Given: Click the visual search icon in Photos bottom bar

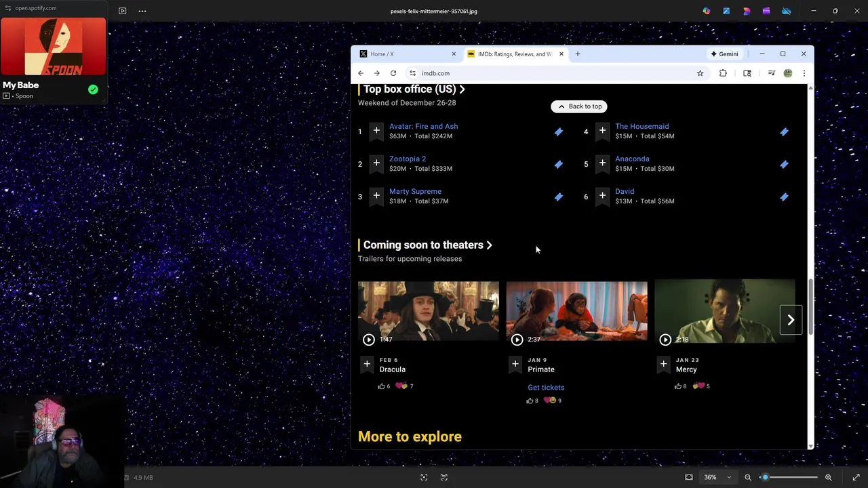Looking at the screenshot, I should click(x=424, y=477).
